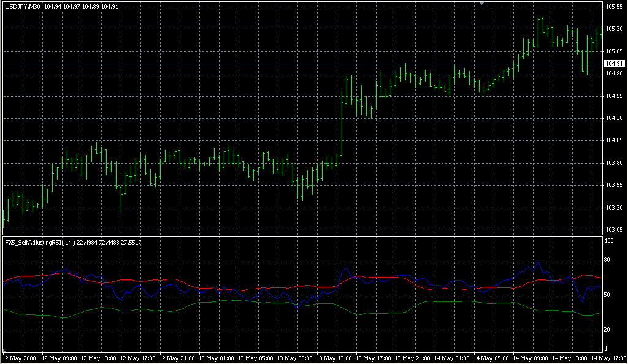Click the 105.55 price scale label
Image resolution: width=628 pixels, height=364 pixels.
point(614,7)
